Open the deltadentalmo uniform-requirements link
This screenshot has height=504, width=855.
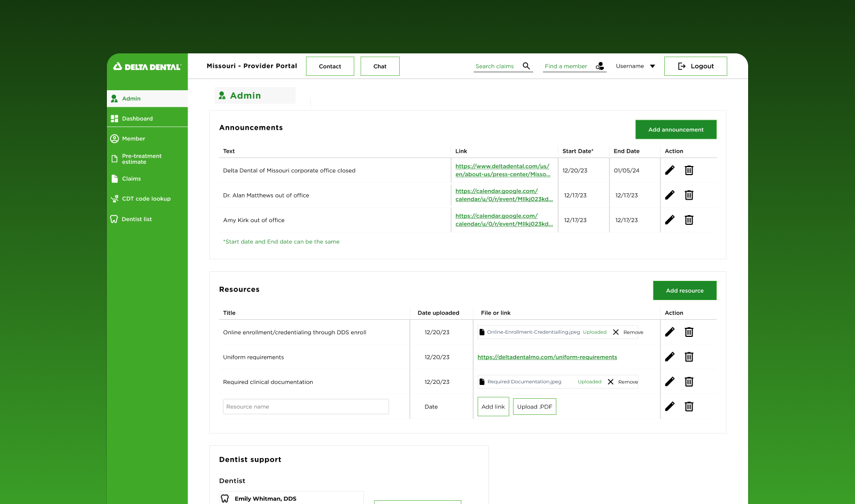pos(547,357)
